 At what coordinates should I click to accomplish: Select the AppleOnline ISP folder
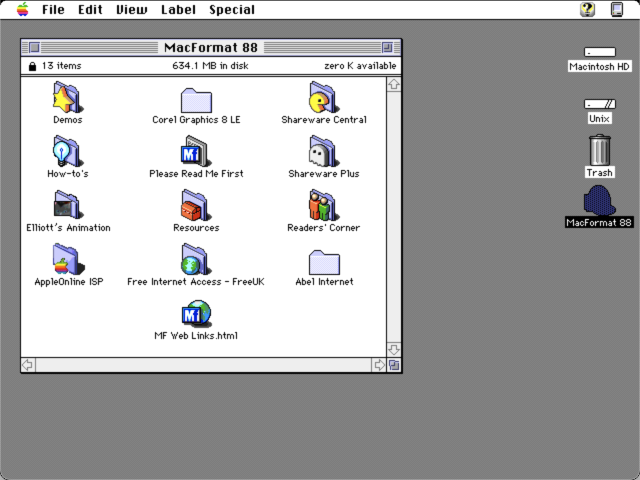coord(68,259)
